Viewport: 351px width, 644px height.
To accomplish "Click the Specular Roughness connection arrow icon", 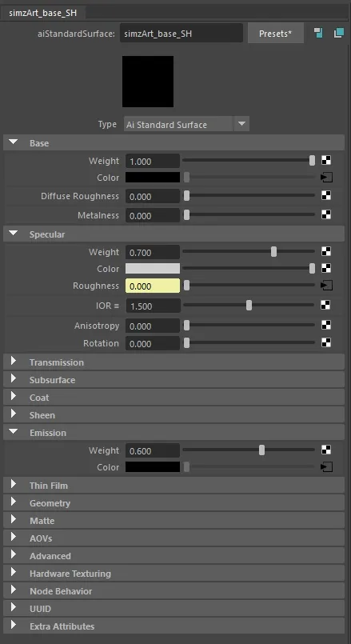I will [x=326, y=286].
